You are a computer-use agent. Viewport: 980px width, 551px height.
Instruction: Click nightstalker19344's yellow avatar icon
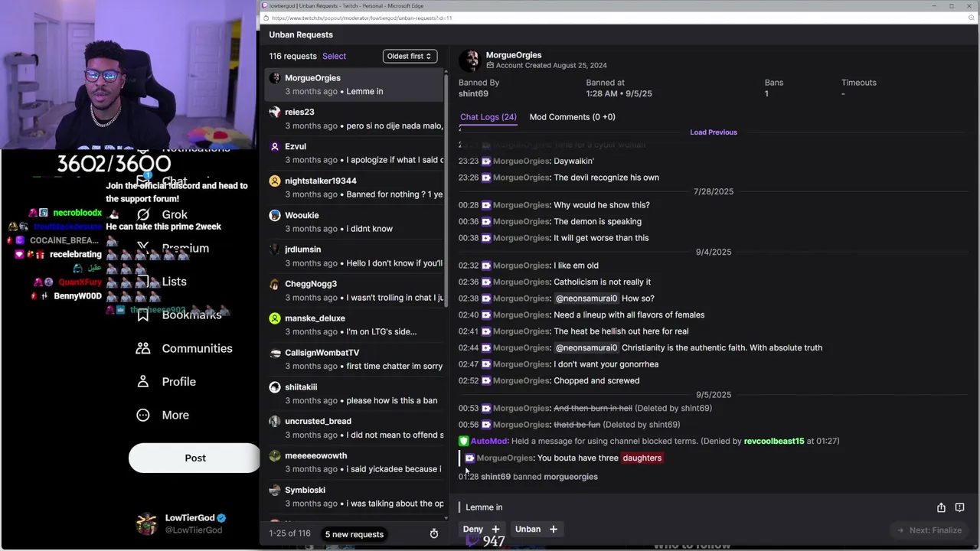(x=275, y=181)
